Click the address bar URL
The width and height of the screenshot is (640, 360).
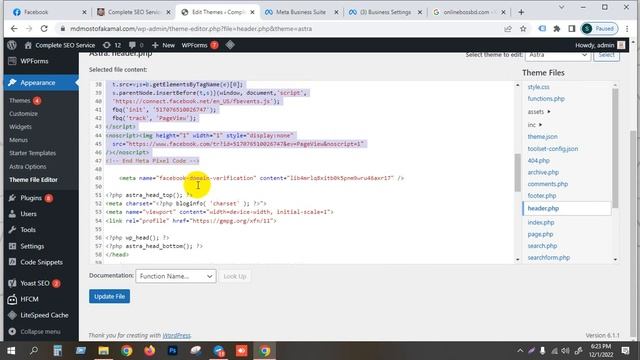191,29
